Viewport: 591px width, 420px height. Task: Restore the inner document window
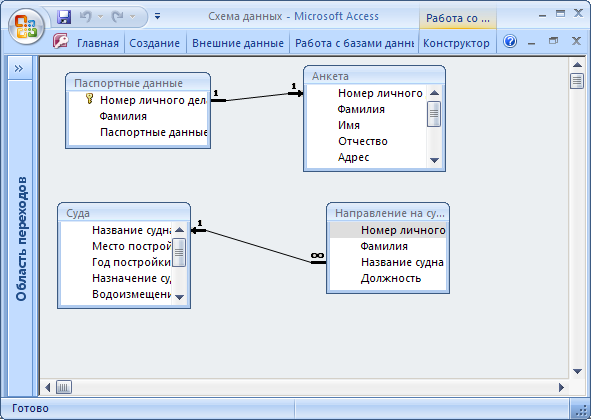553,41
